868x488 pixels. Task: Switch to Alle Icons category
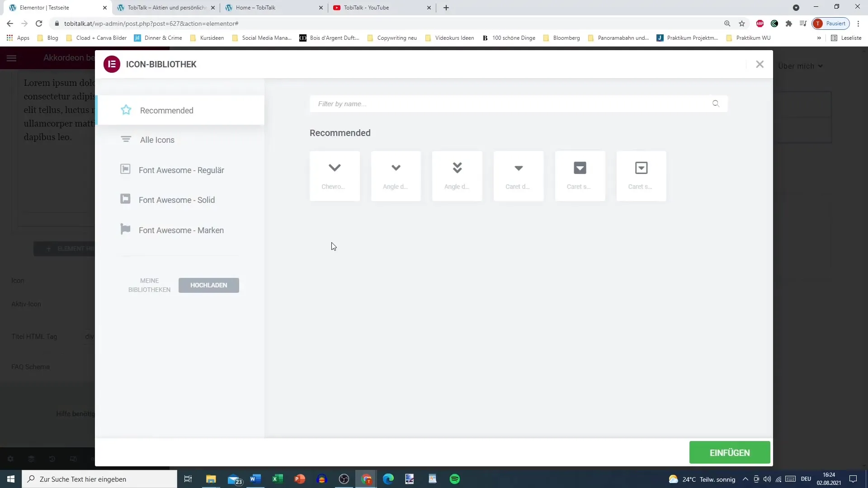pos(157,140)
